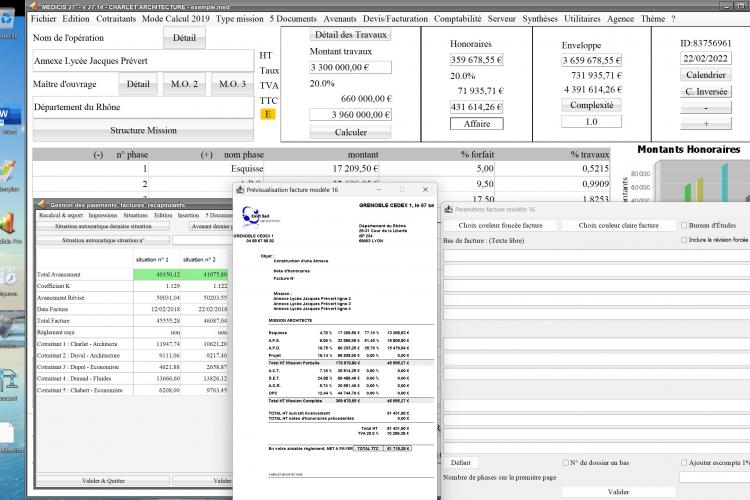The image size is (750, 500).
Task: Click Situation automatique dernière situation button
Action: tap(103, 226)
